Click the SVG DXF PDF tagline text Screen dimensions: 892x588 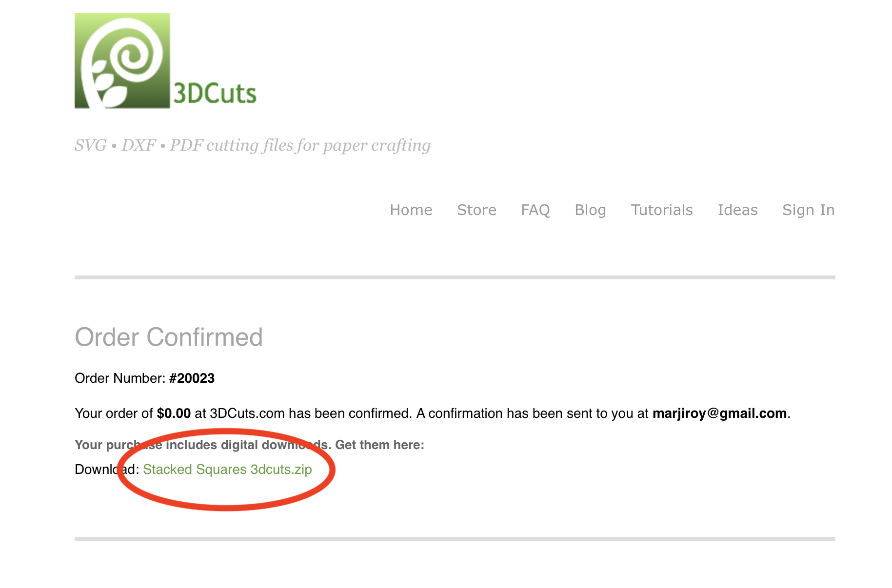(x=253, y=145)
